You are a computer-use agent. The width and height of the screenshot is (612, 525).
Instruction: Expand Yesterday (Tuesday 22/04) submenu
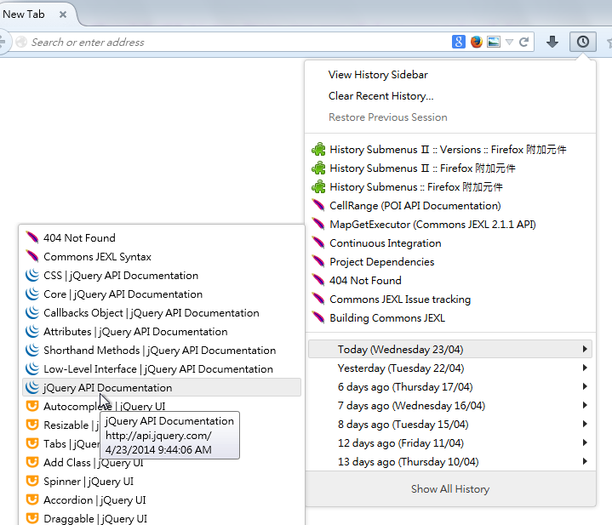click(450, 368)
